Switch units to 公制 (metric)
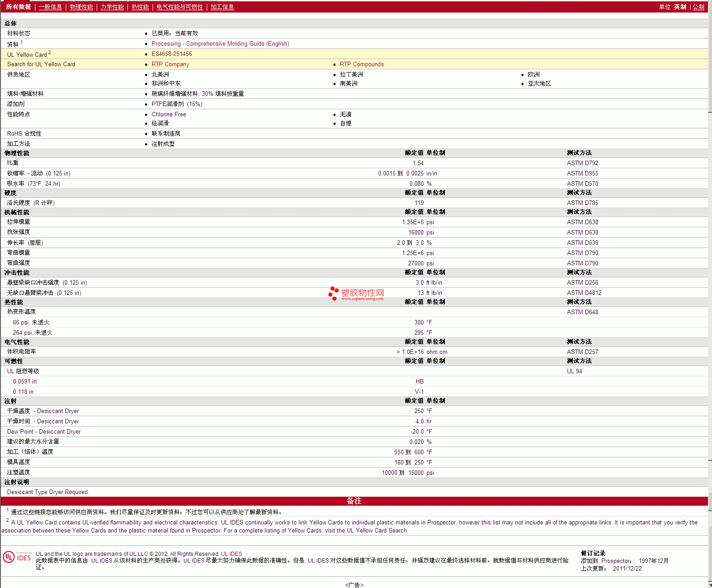 [x=698, y=7]
